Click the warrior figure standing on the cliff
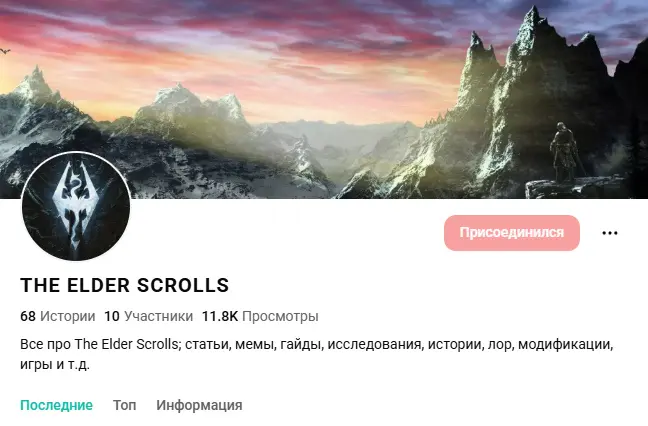 click(565, 153)
